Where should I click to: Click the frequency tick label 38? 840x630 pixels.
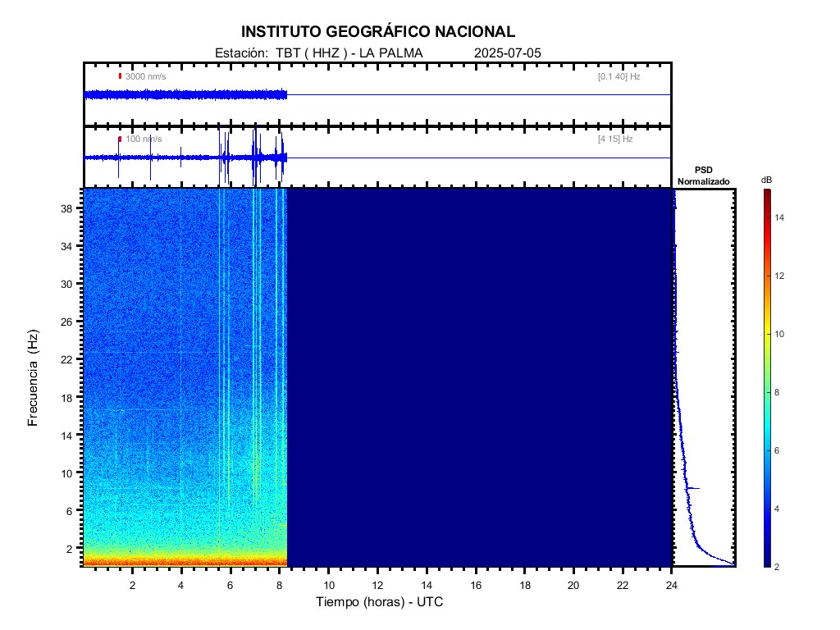point(66,209)
